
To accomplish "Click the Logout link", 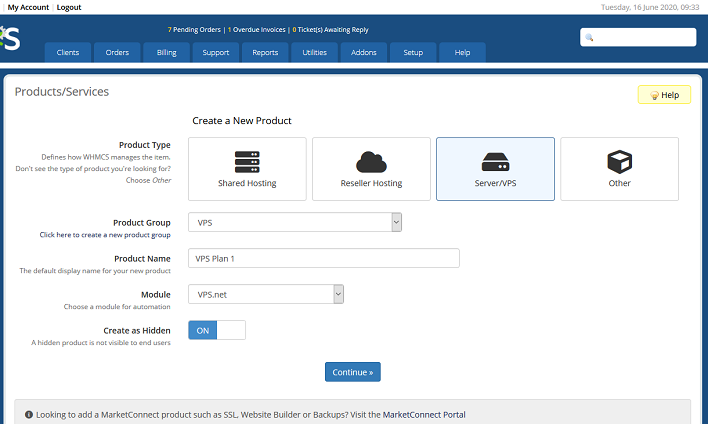I will [x=69, y=7].
